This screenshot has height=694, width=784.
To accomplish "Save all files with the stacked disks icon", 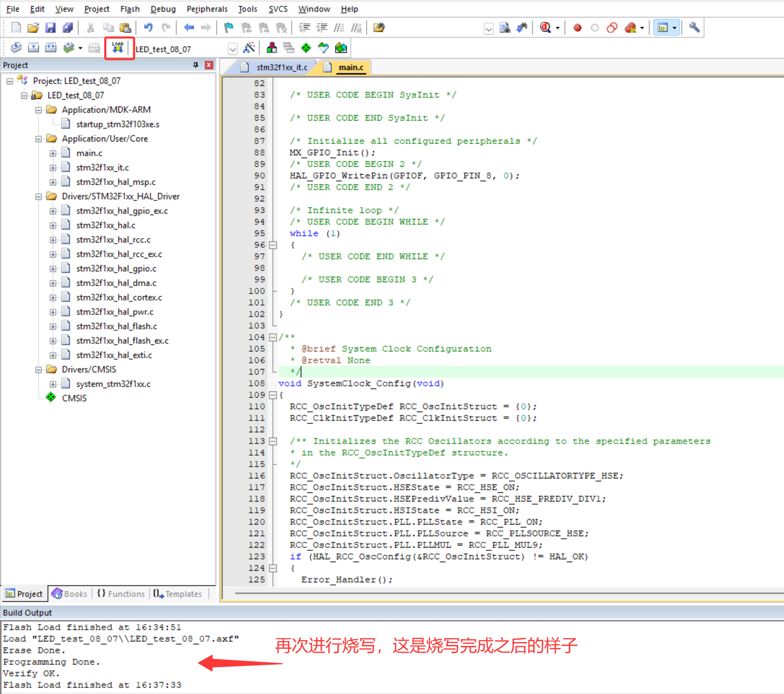I will click(68, 28).
